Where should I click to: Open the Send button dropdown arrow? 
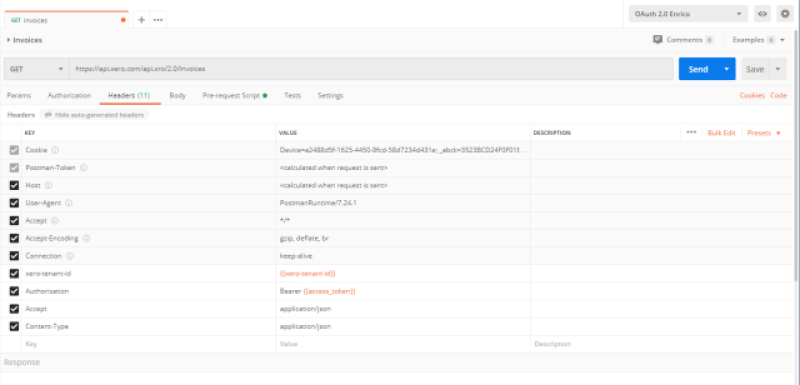click(727, 69)
